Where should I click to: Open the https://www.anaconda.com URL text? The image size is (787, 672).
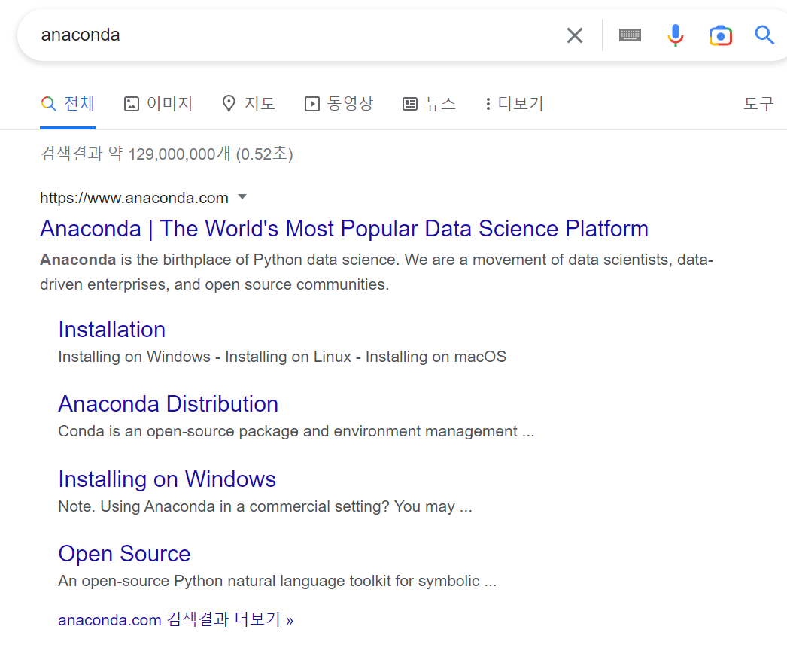[x=134, y=198]
